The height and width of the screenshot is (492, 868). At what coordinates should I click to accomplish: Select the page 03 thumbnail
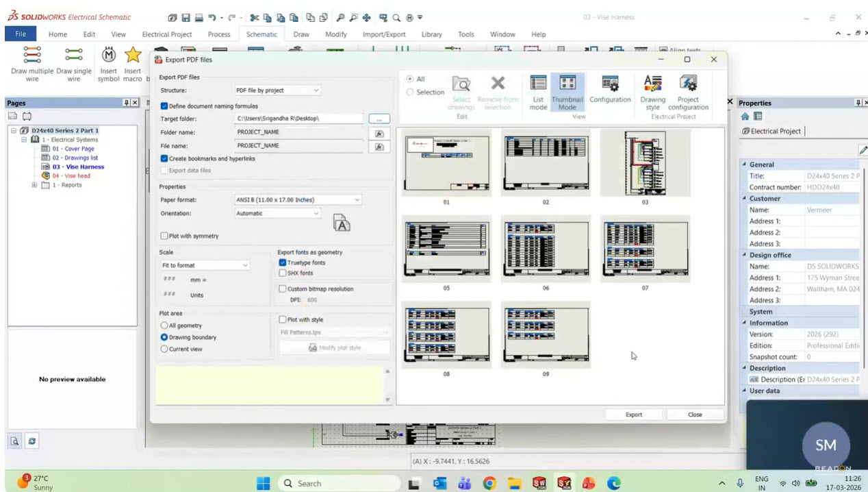click(x=645, y=163)
